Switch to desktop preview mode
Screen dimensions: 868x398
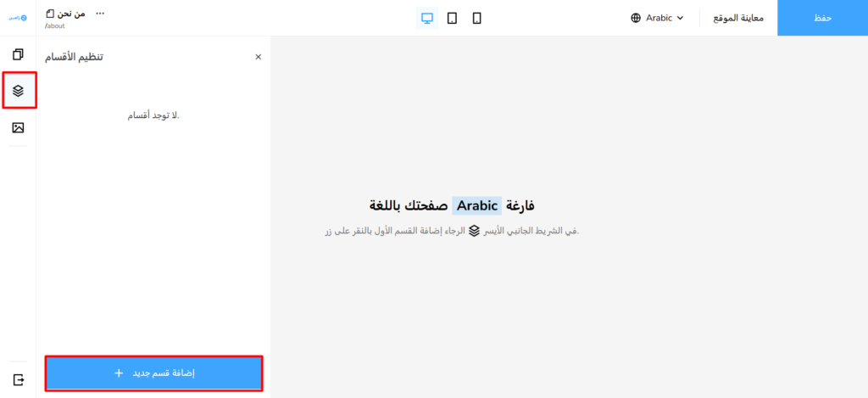(x=427, y=18)
